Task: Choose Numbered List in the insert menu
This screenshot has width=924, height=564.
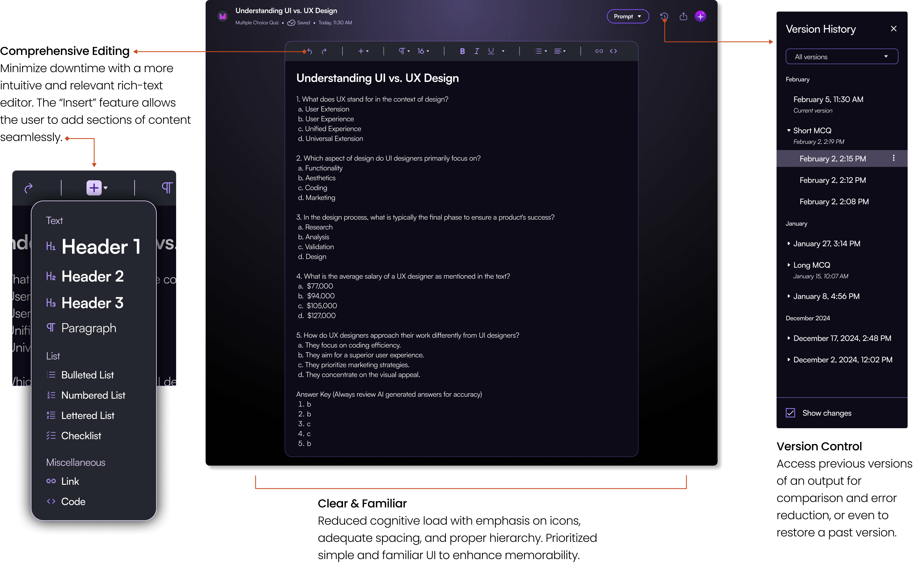Action: [93, 395]
